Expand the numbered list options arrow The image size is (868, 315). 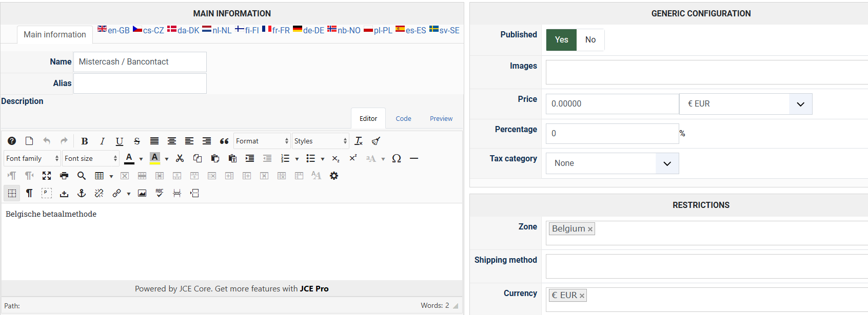297,159
